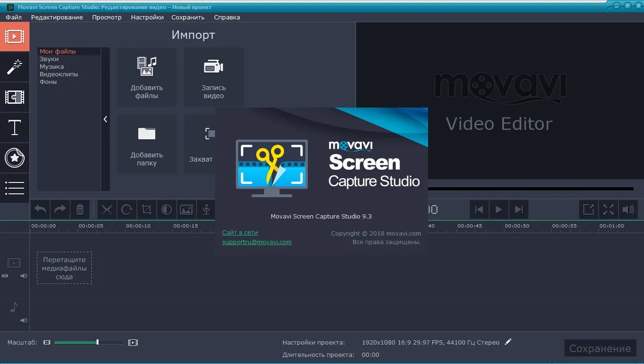The image size is (644, 364).
Task: Open the Сайт в сети link
Action: 240,233
